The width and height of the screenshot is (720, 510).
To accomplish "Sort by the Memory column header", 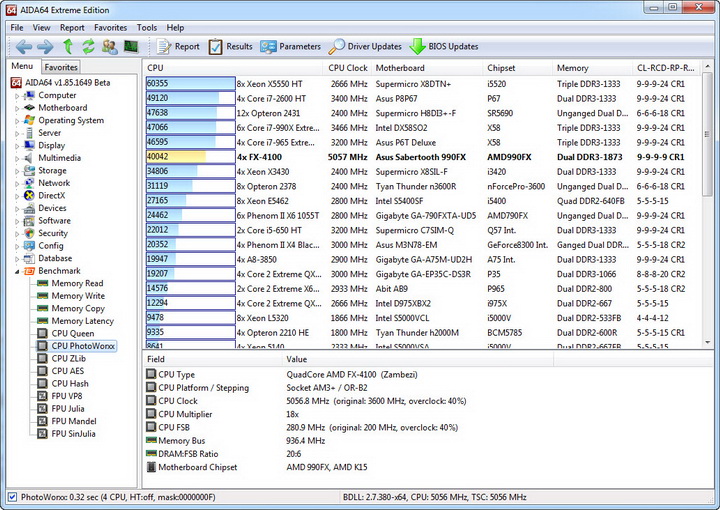I will [x=592, y=68].
